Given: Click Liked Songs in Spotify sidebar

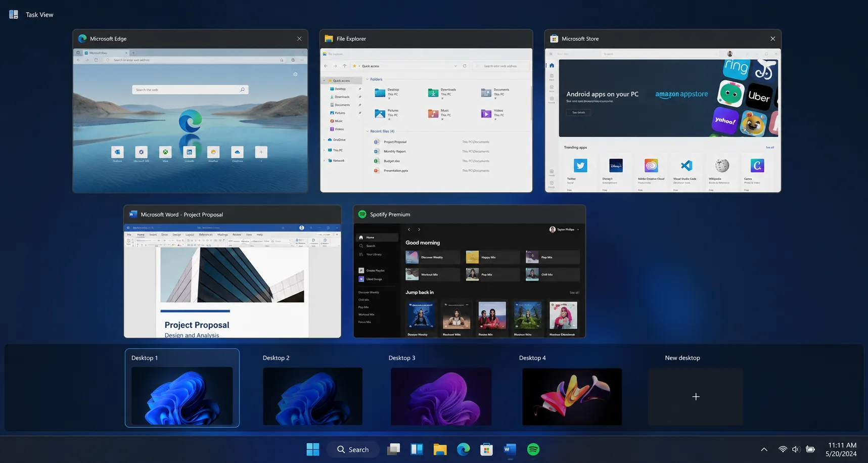Looking at the screenshot, I should (371, 279).
